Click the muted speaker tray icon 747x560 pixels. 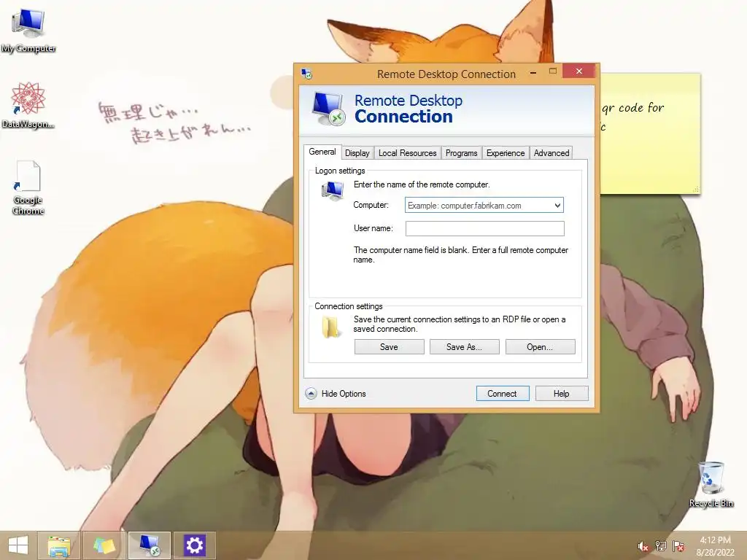(643, 546)
